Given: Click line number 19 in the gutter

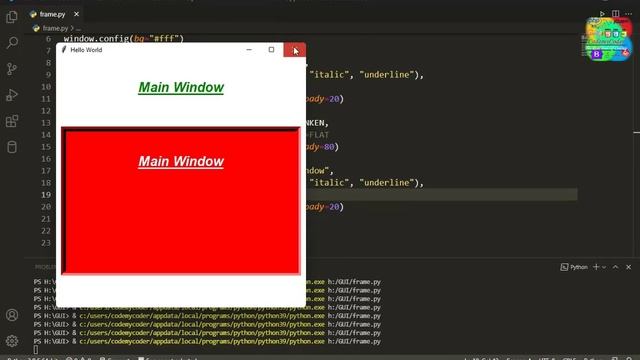Looking at the screenshot, I should pyautogui.click(x=46, y=195).
